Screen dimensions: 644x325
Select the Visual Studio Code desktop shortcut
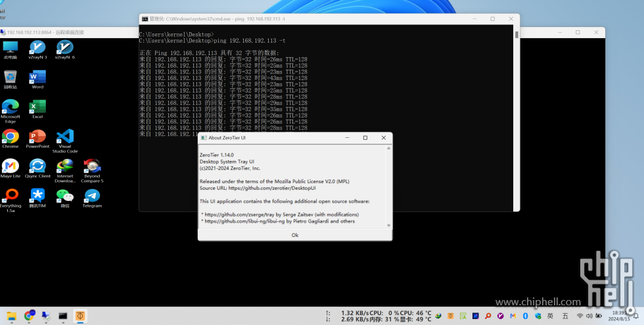click(65, 141)
